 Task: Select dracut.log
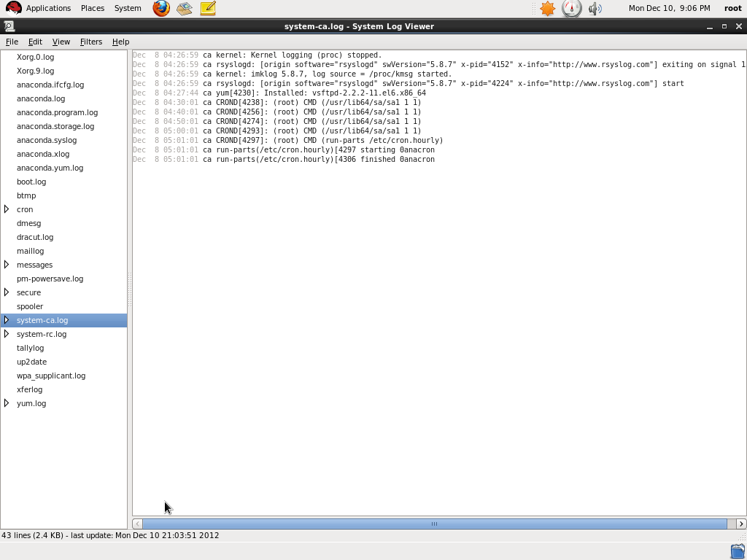click(x=35, y=237)
